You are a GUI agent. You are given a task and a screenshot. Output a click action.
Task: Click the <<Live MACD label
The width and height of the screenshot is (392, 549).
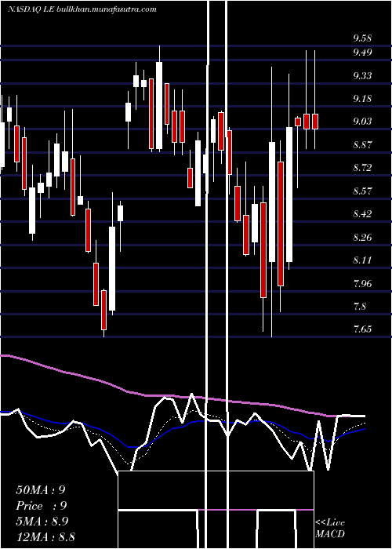coord(330,528)
